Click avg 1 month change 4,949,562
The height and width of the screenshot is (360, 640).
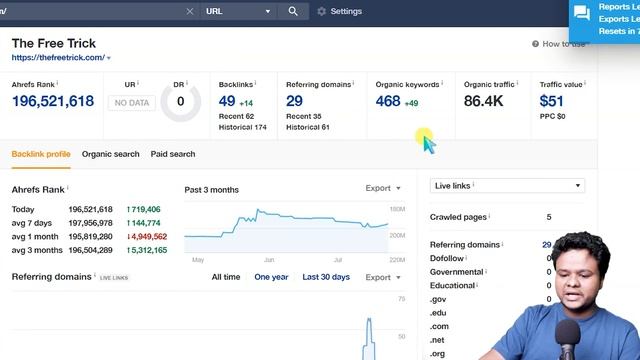pos(147,237)
